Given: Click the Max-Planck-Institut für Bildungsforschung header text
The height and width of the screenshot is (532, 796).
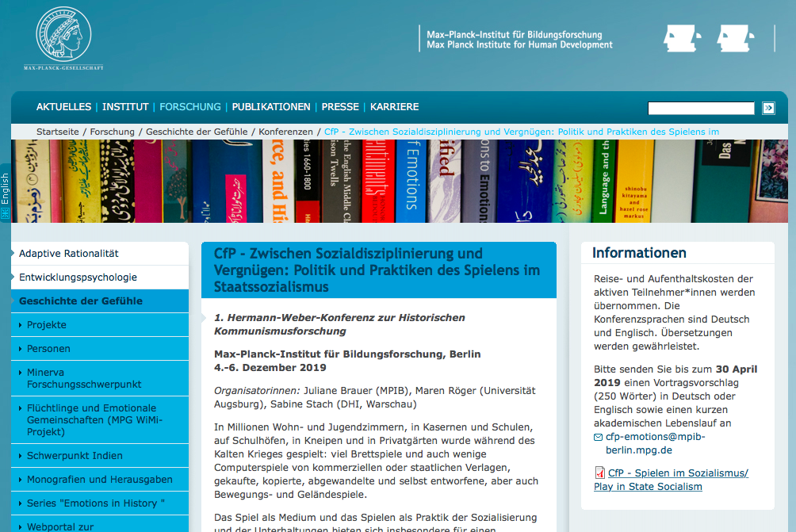Looking at the screenshot, I should [519, 40].
